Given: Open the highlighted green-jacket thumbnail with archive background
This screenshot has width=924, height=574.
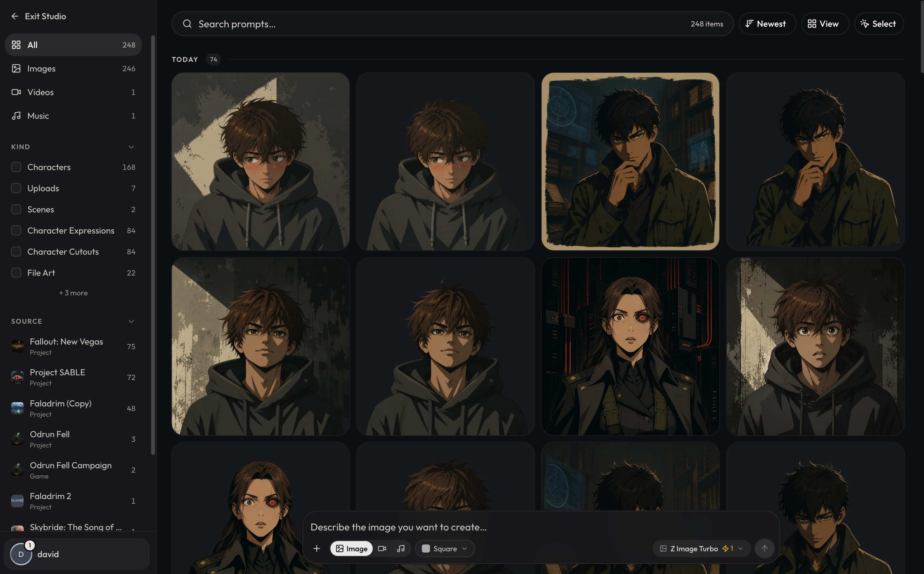Looking at the screenshot, I should click(630, 162).
